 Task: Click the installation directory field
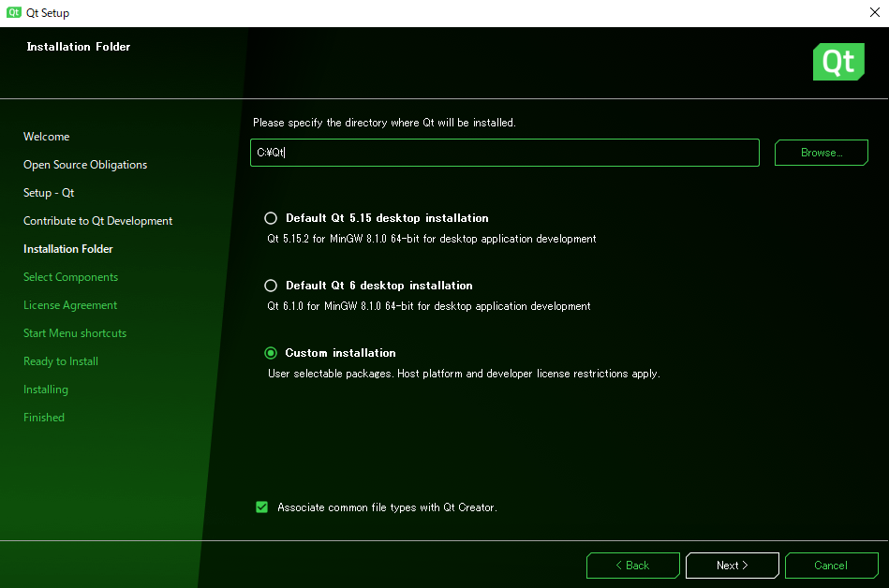tap(505, 153)
